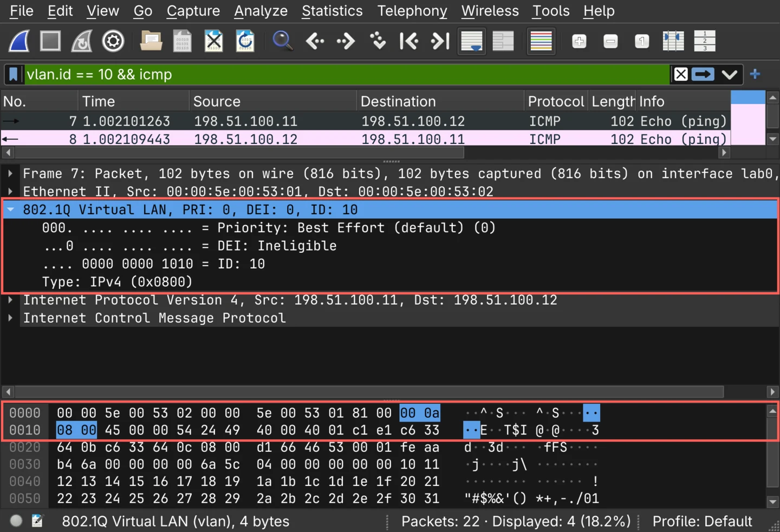
Task: Add a filter button with plus
Action: point(755,74)
